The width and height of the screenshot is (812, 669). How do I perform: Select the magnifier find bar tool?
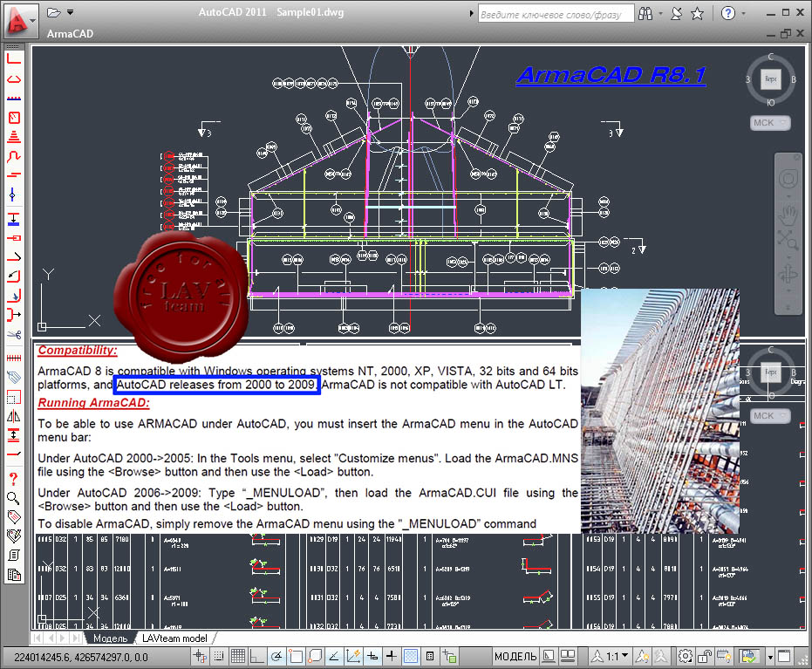pyautogui.click(x=14, y=498)
